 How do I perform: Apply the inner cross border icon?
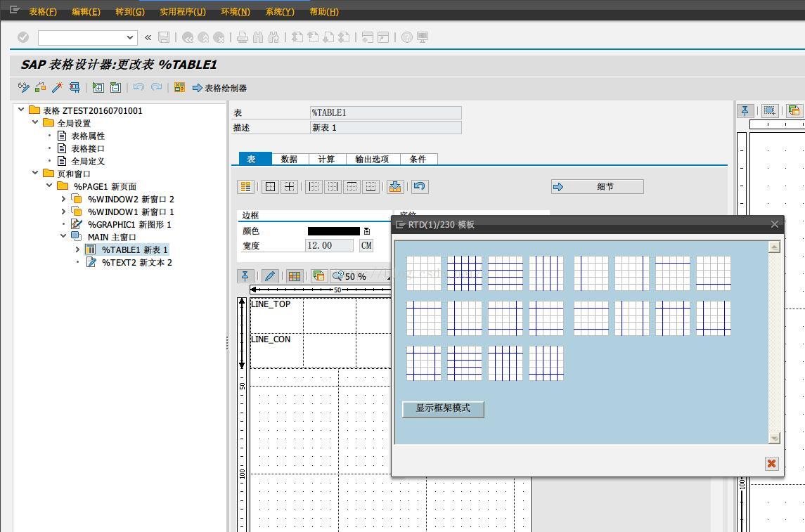tap(290, 187)
